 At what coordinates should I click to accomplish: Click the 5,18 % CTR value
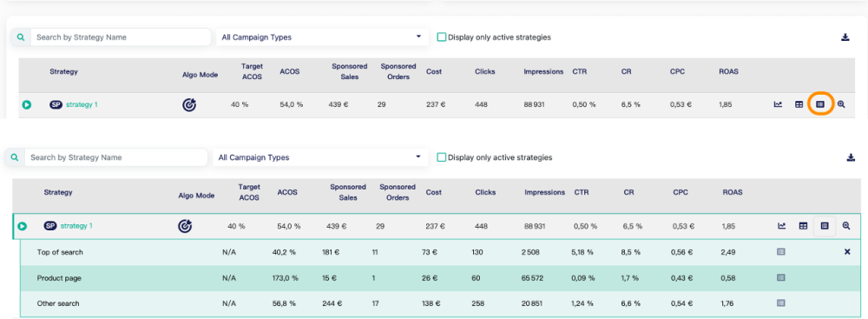pyautogui.click(x=582, y=252)
